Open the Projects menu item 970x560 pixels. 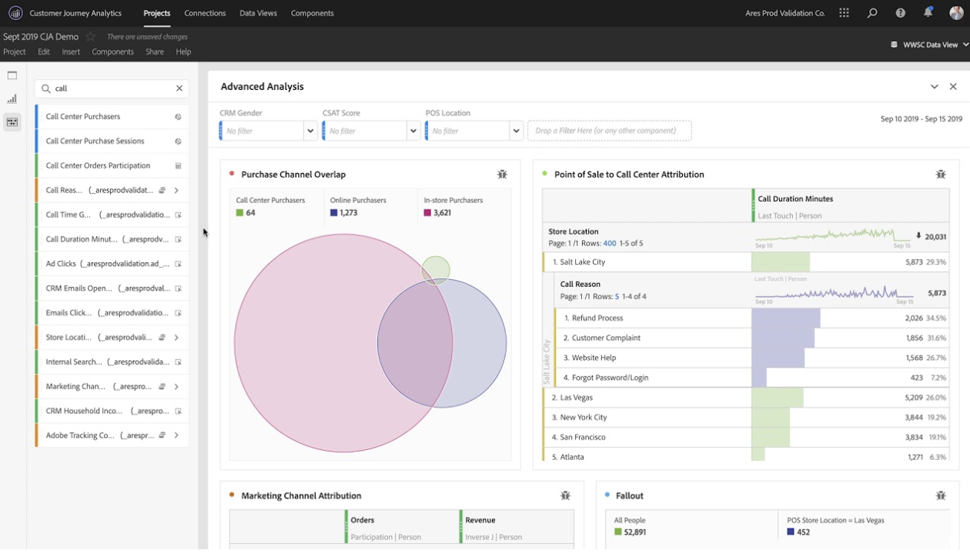pos(156,13)
